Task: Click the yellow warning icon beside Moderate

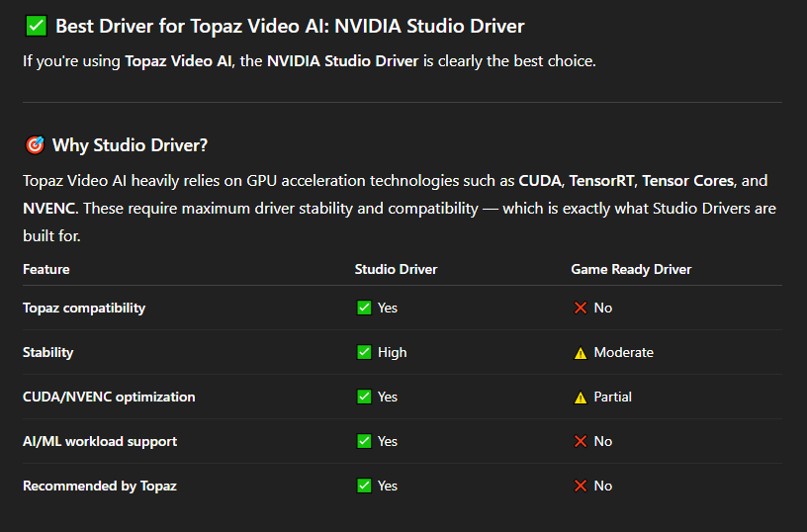Action: [580, 353]
